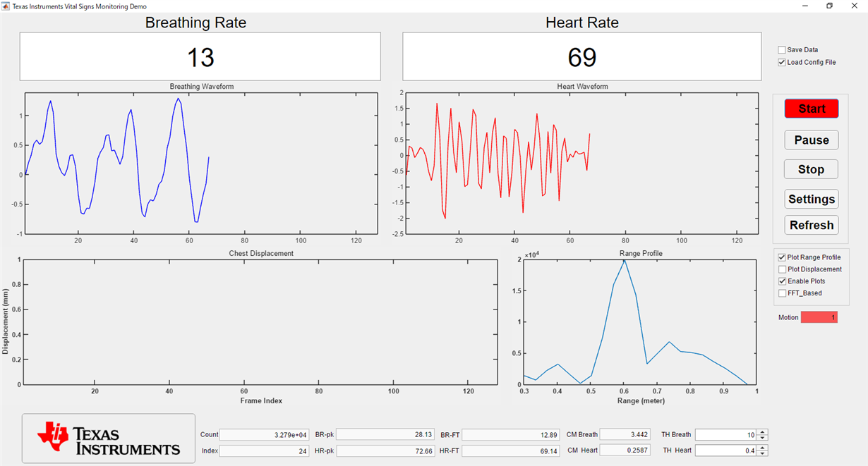Click the MATLAB icon in title bar
This screenshot has height=466, width=868.
(6, 6)
